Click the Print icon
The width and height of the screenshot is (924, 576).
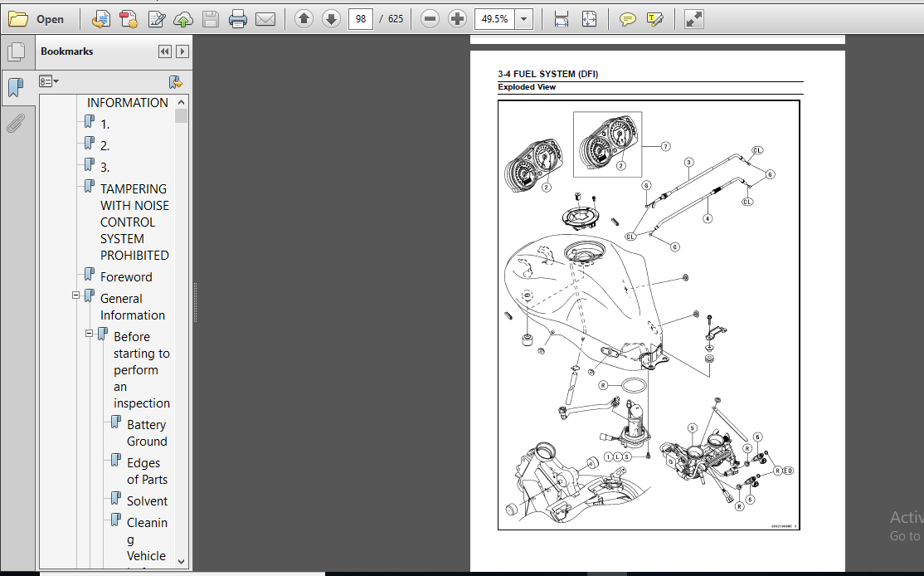238,19
